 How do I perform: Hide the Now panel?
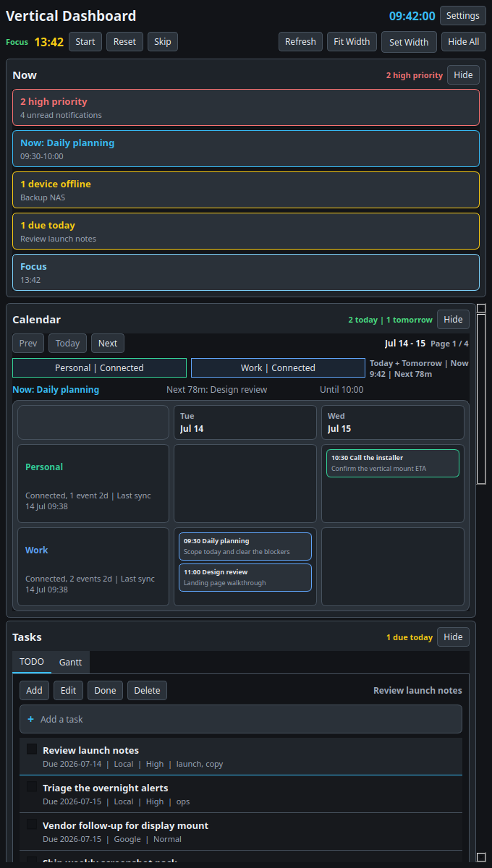(x=463, y=75)
